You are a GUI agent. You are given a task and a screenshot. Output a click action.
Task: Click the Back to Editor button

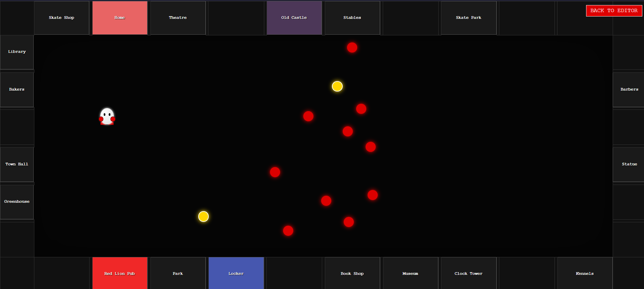tap(614, 10)
